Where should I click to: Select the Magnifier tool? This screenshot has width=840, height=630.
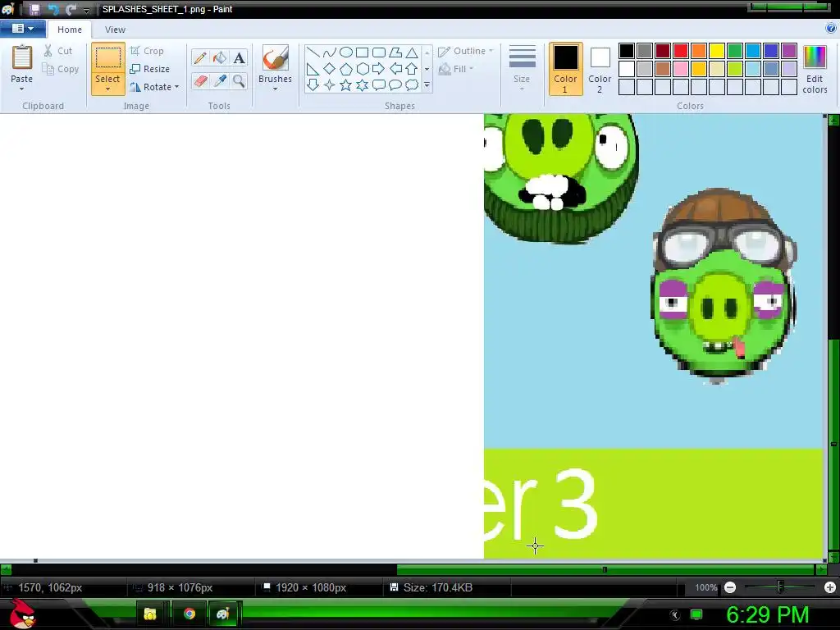(x=239, y=81)
